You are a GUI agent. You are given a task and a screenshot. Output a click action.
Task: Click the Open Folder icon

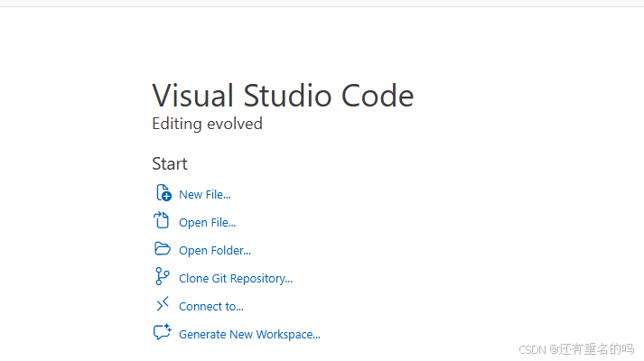163,248
